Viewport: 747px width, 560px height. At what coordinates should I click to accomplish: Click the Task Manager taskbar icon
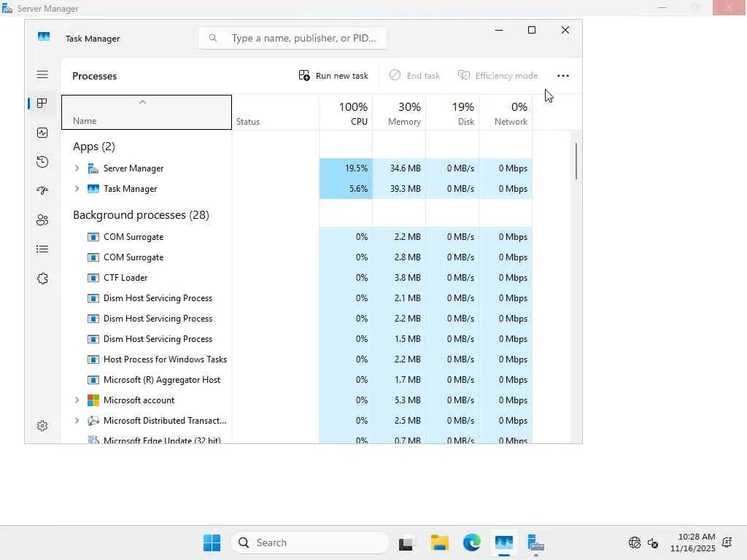pyautogui.click(x=503, y=542)
